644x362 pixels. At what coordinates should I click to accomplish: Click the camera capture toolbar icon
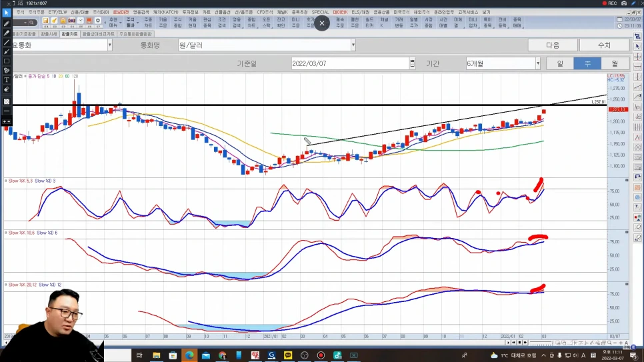tap(72, 21)
